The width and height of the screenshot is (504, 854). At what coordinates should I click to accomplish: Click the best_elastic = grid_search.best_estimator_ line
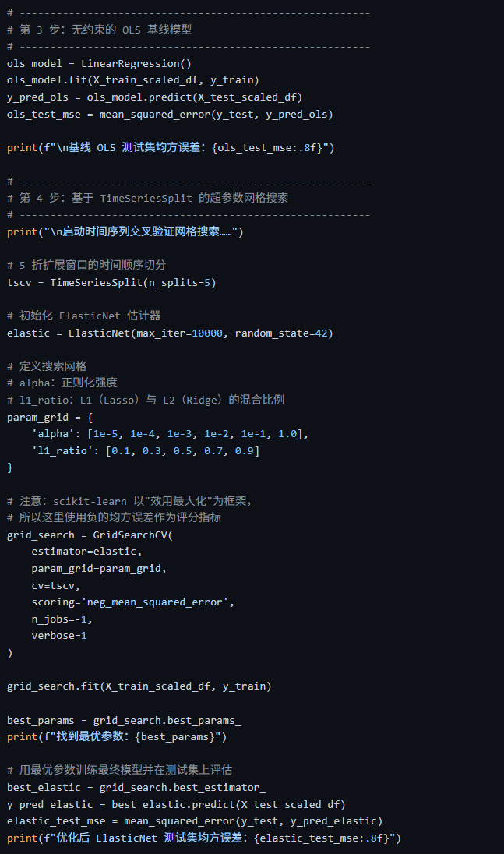tap(136, 788)
